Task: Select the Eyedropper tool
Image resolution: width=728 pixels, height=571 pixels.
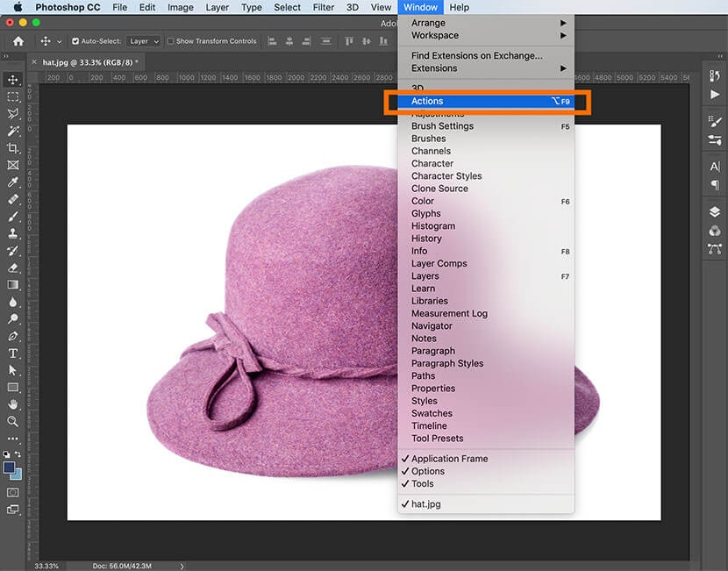Action: [13, 182]
